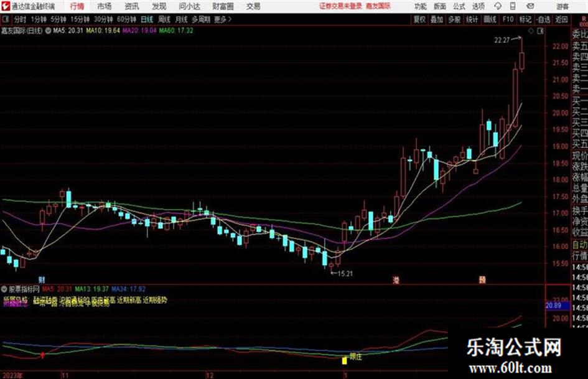This screenshot has height=379, width=588.
Task: Click the MA13: 19.37 indicator value
Action: click(x=92, y=289)
